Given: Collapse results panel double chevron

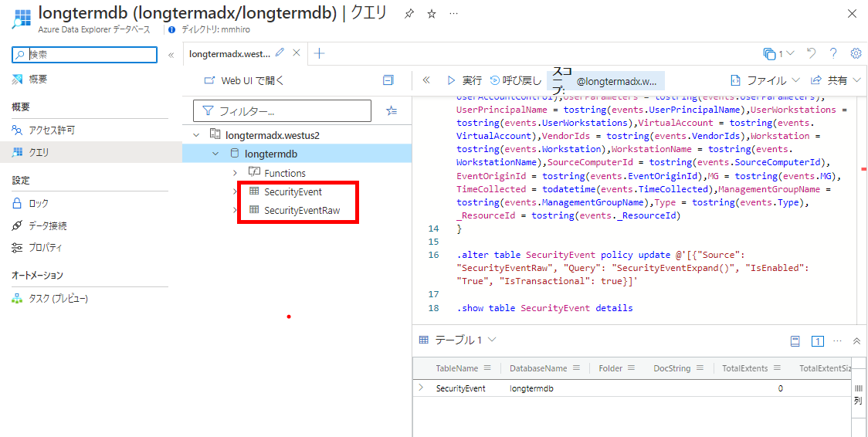Looking at the screenshot, I should point(856,340).
